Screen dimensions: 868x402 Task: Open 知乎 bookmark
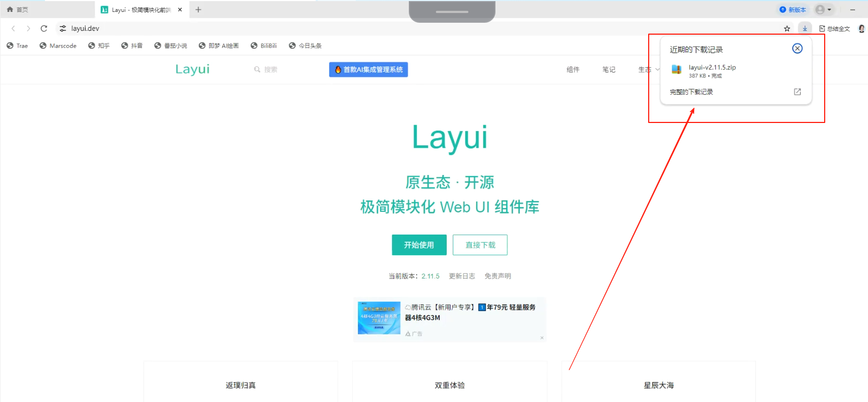[99, 46]
